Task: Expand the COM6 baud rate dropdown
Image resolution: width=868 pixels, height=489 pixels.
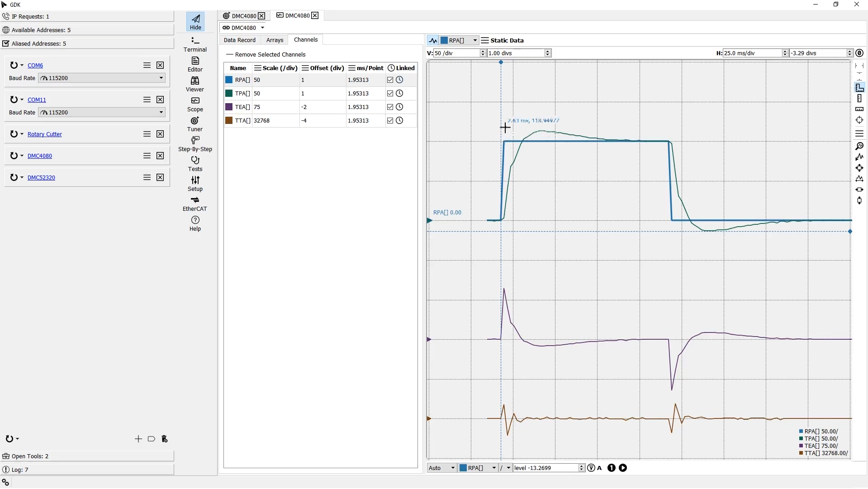Action: point(161,78)
